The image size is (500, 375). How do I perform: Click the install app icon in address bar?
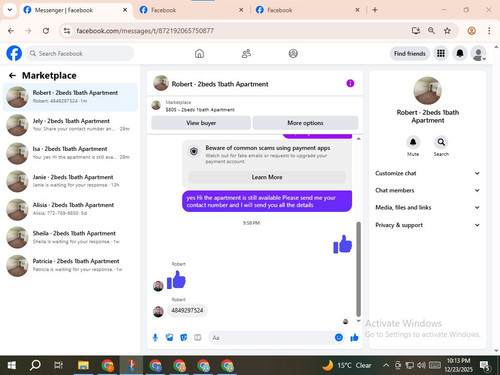(415, 31)
